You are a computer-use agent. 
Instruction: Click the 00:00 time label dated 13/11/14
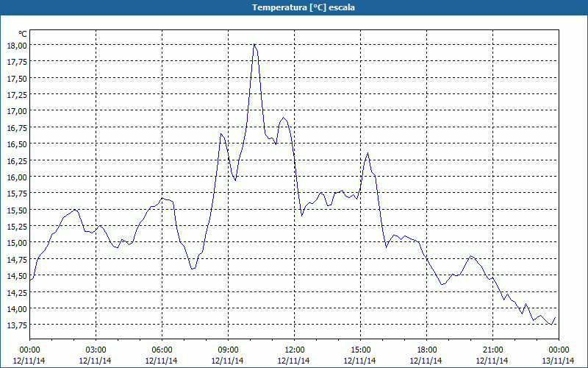pos(559,350)
